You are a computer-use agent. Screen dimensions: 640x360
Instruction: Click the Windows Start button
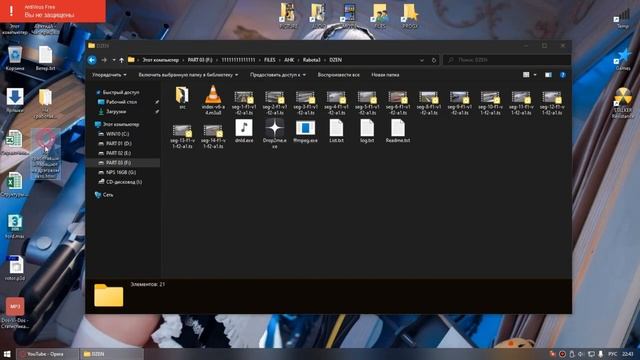click(x=7, y=354)
